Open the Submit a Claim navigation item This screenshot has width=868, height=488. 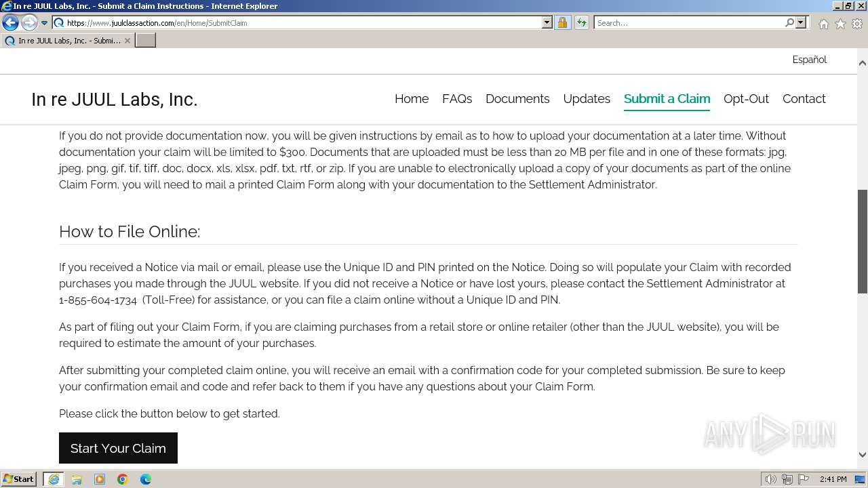[x=667, y=99]
